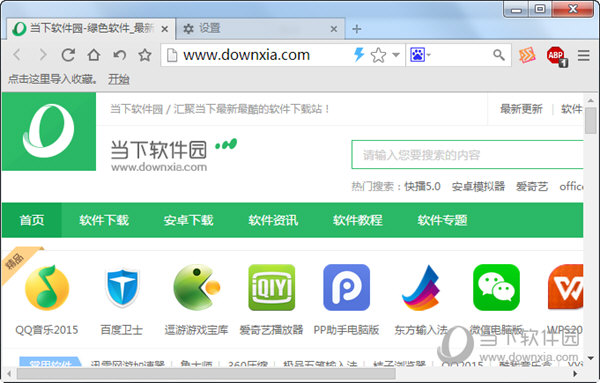Switch to the 设置 tab
600x383 pixels.
(x=261, y=28)
